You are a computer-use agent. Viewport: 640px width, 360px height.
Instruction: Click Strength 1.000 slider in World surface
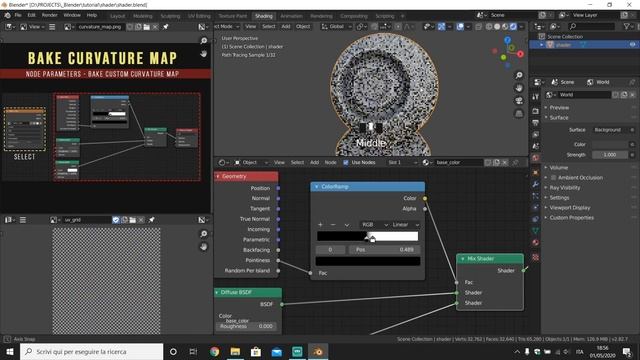(x=611, y=155)
